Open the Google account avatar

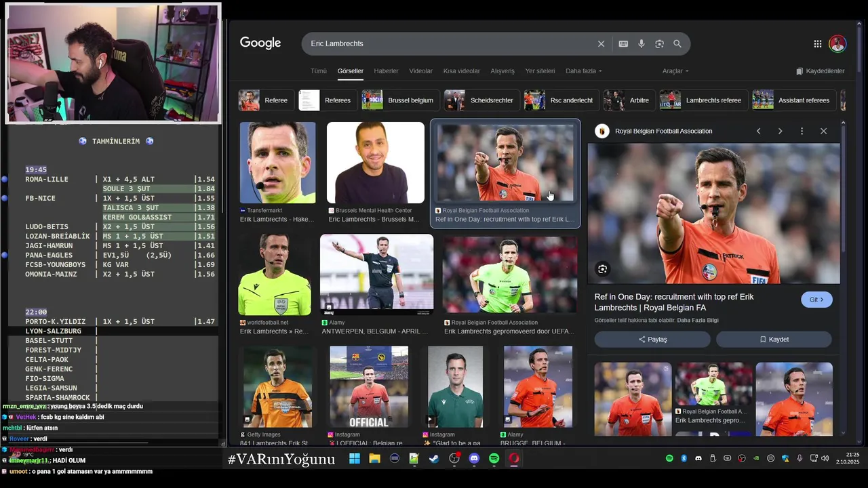coord(837,43)
